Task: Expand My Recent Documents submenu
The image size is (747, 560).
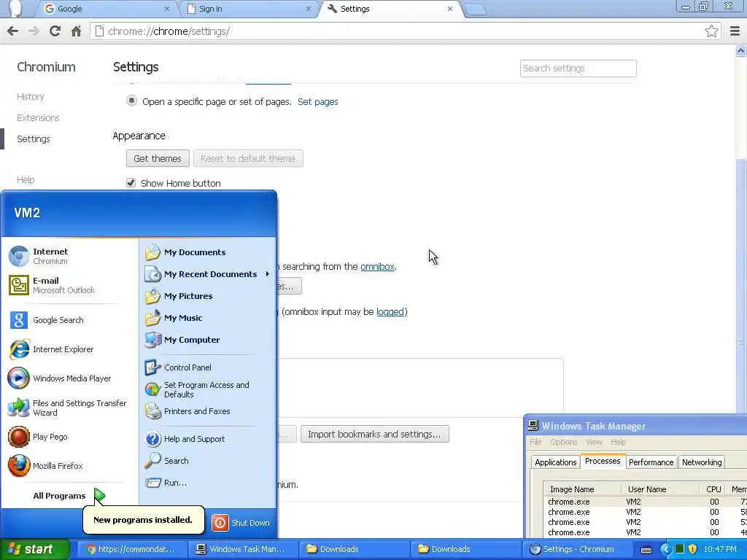Action: [x=207, y=274]
